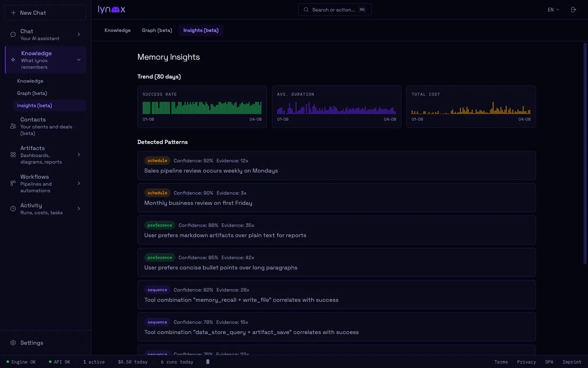Click the plus icon beside New Chat
The height and width of the screenshot is (368, 588).
tap(13, 13)
